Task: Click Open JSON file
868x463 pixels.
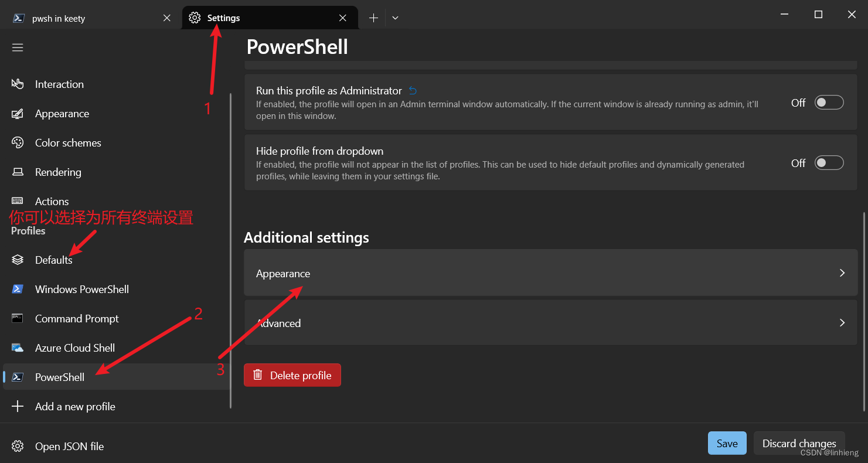Action: (116, 446)
